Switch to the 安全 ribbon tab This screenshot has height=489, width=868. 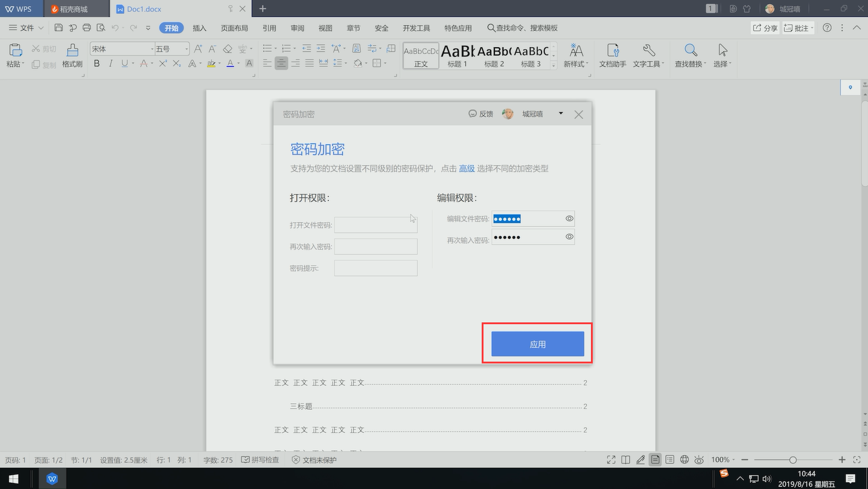pyautogui.click(x=381, y=28)
